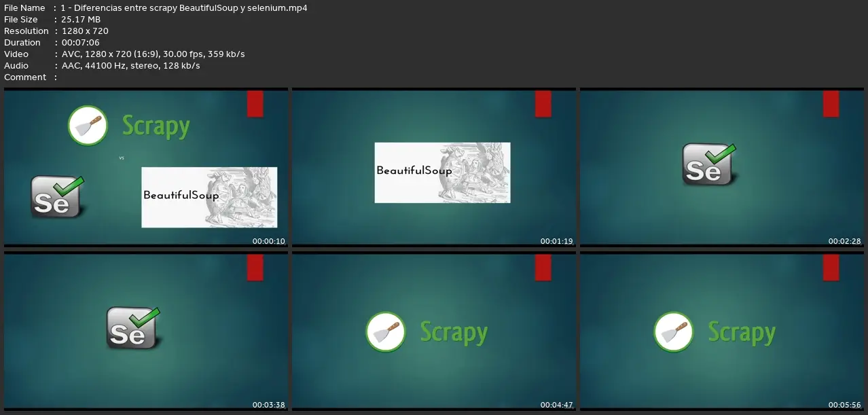Click the red bookmark in the 00:00:10 frame
This screenshot has height=415, width=868.
(x=255, y=104)
